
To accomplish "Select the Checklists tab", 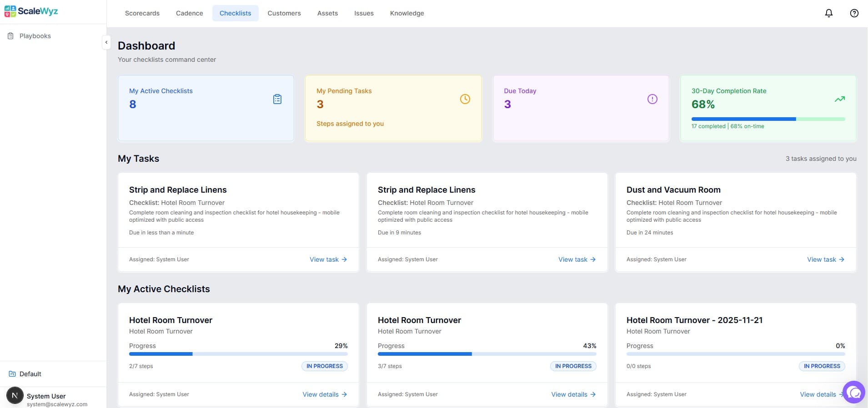I will [x=235, y=13].
